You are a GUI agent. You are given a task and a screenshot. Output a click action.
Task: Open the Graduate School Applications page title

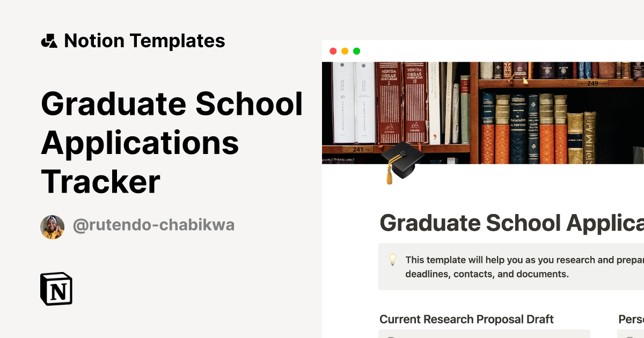(x=510, y=223)
